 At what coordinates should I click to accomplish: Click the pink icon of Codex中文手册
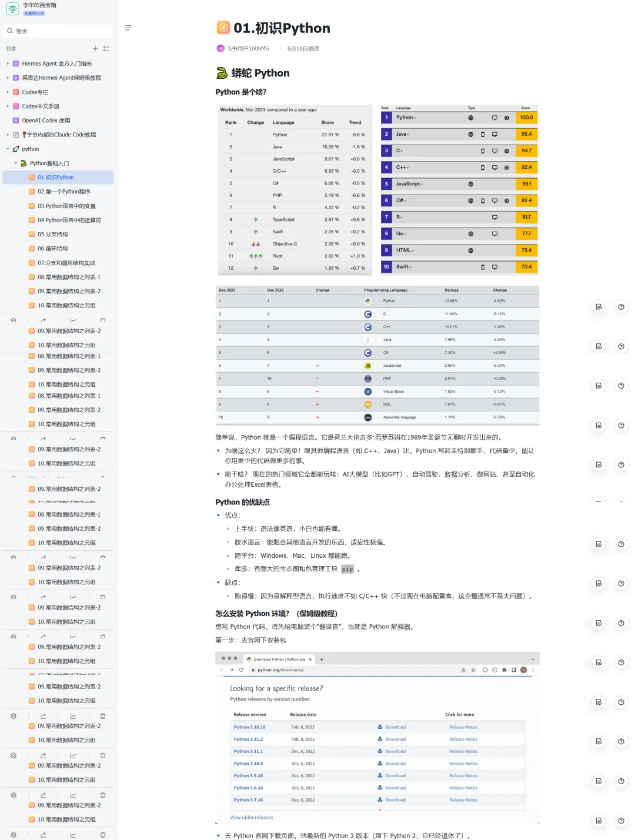(16, 106)
